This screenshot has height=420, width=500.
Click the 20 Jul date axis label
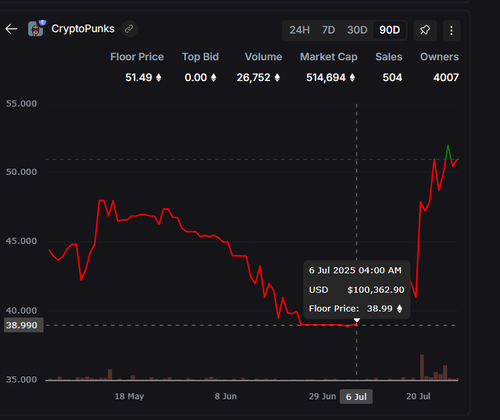pyautogui.click(x=418, y=396)
